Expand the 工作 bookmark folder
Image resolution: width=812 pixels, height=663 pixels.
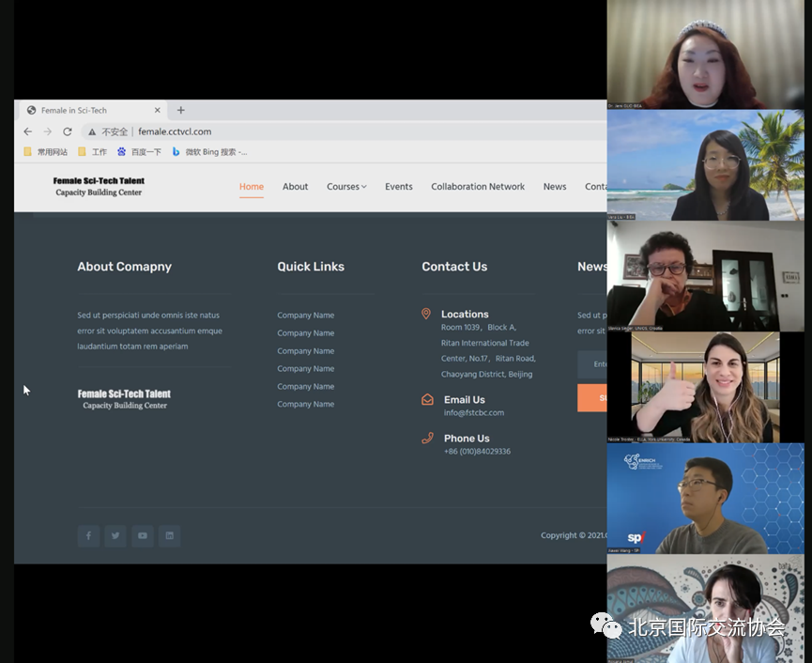[x=93, y=152]
